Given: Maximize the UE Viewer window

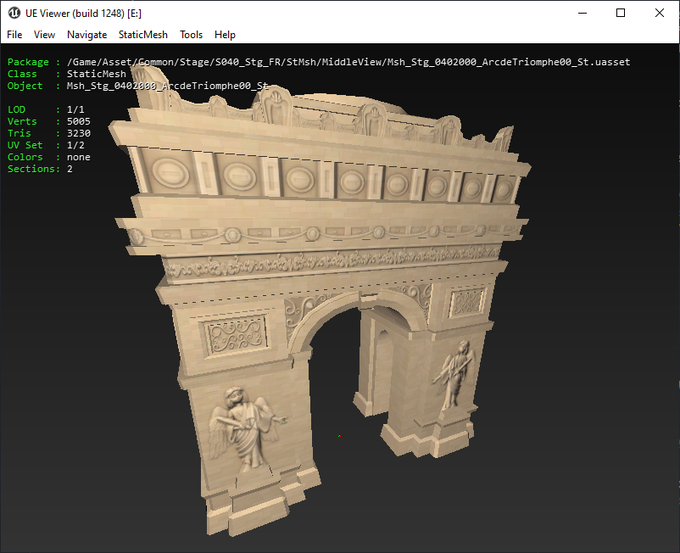Looking at the screenshot, I should click(x=620, y=13).
